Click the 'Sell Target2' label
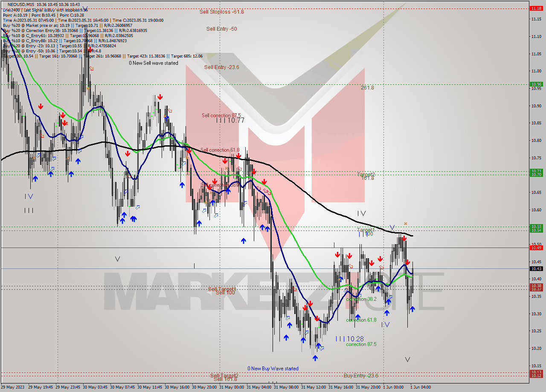Image resolution: width=546 pixels, height=392 pixels. (x=224, y=375)
